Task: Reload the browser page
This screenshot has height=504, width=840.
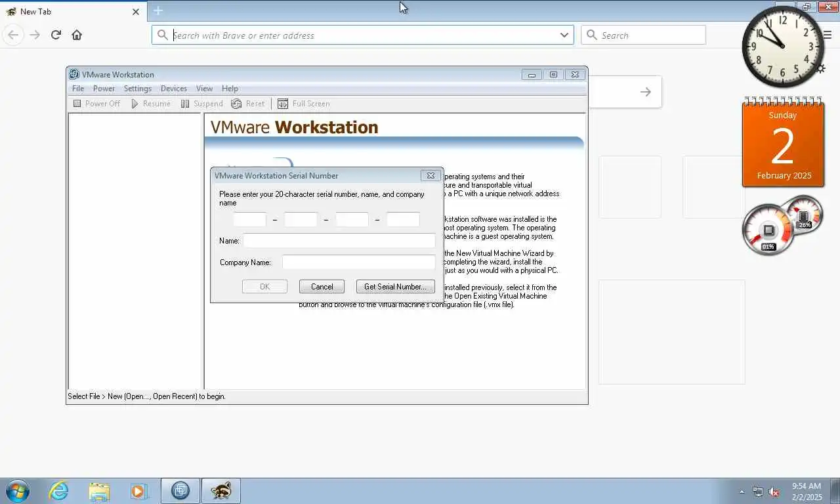Action: (56, 35)
